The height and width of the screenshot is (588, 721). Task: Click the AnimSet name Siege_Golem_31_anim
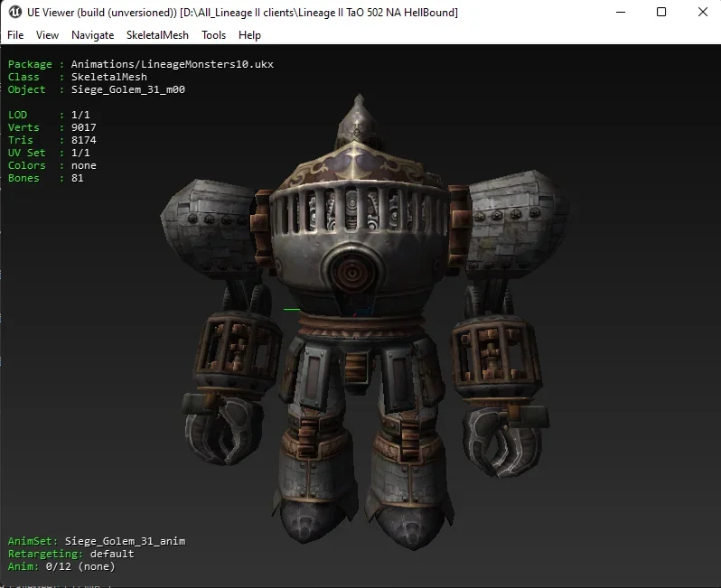pyautogui.click(x=125, y=541)
